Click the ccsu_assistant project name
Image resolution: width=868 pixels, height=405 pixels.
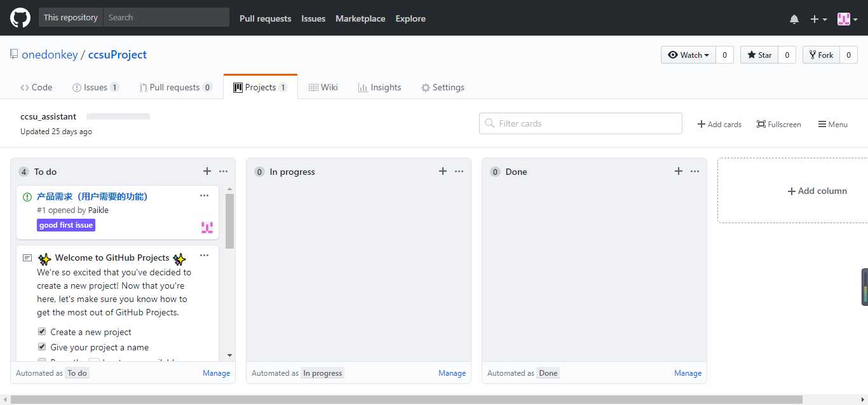tap(48, 116)
